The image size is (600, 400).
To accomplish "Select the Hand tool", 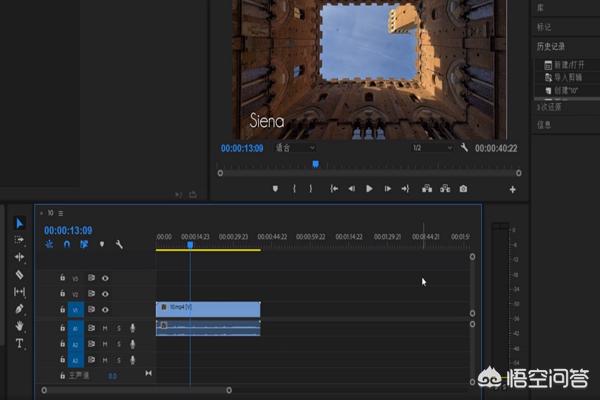I will [x=19, y=327].
